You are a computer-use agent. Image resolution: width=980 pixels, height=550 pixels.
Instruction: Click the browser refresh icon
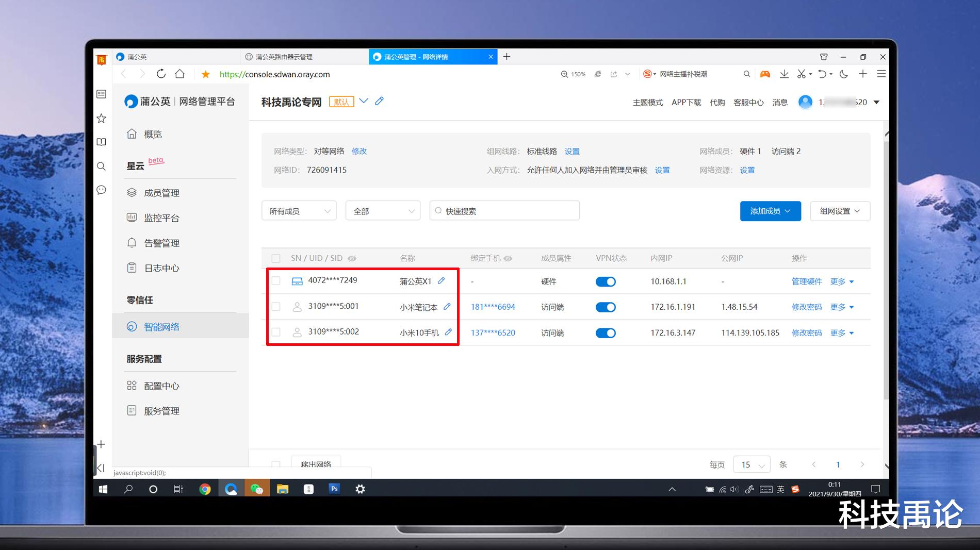[161, 74]
